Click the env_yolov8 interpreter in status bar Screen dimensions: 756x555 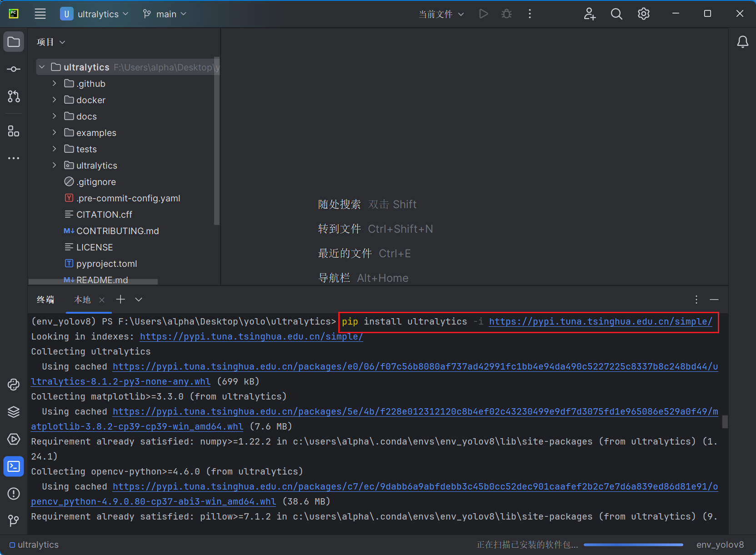[x=720, y=545]
